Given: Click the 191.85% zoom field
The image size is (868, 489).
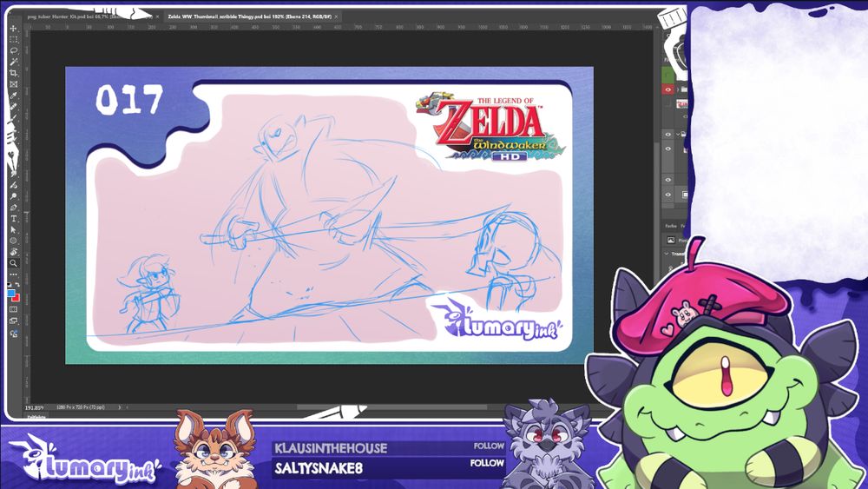Looking at the screenshot, I should point(35,407).
